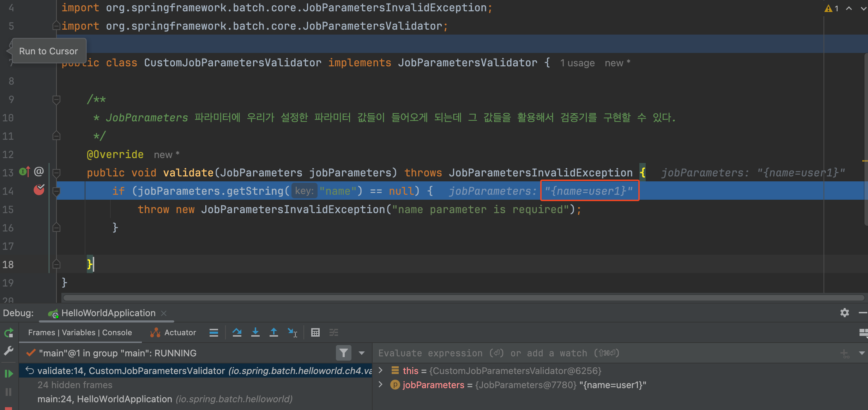The width and height of the screenshot is (868, 410).
Task: Click the Resume Program icon
Action: [8, 373]
